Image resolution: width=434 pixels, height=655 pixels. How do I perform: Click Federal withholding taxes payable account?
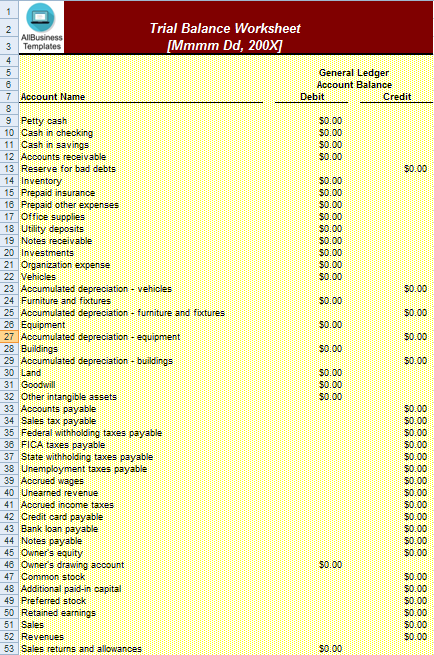(x=91, y=433)
